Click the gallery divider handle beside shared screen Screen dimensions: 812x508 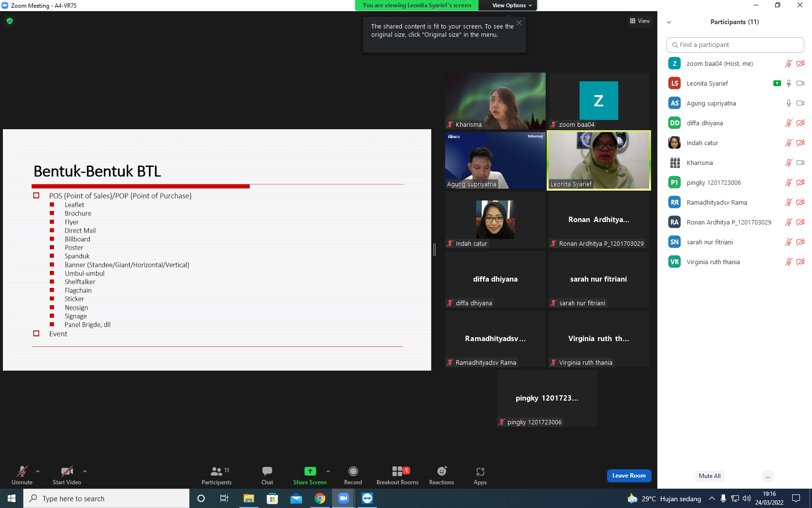tap(435, 250)
